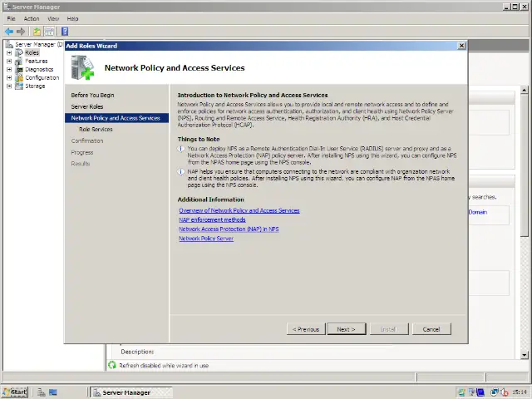Screen dimensions: 532x399
Task: Click the 'Description:' label
Action: point(137,352)
